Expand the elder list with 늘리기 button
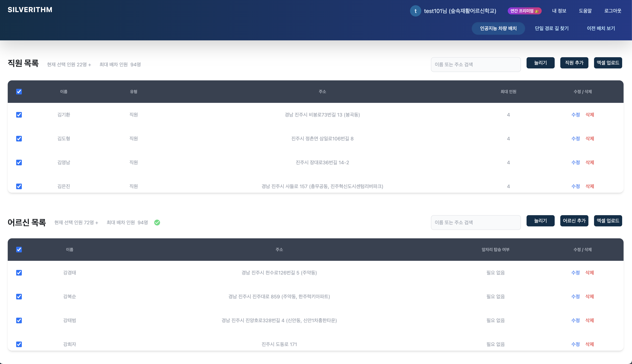This screenshot has height=364, width=632. click(540, 221)
